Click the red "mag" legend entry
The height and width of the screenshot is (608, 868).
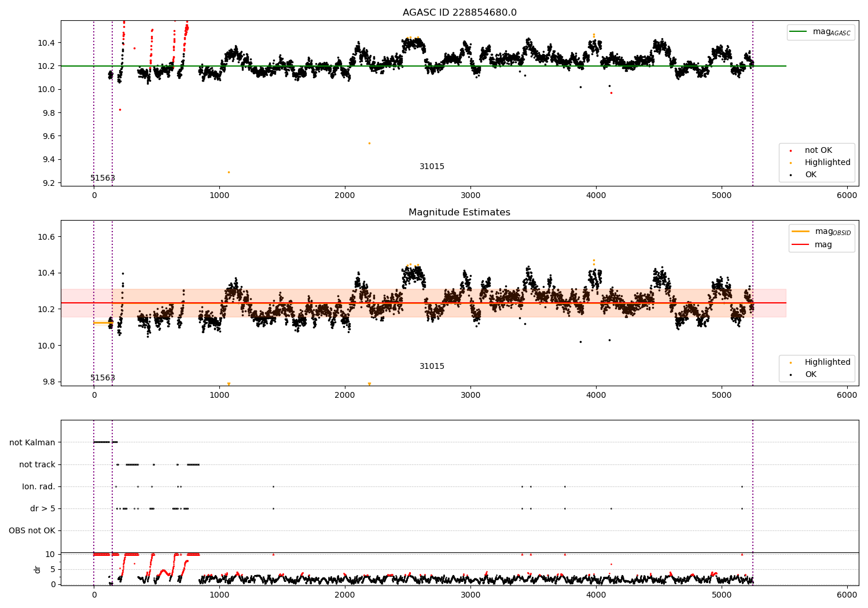click(x=812, y=245)
